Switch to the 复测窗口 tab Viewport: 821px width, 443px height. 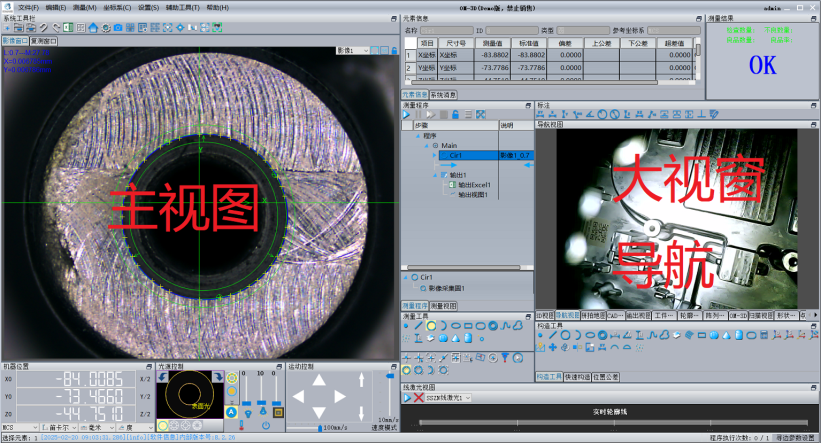point(44,42)
